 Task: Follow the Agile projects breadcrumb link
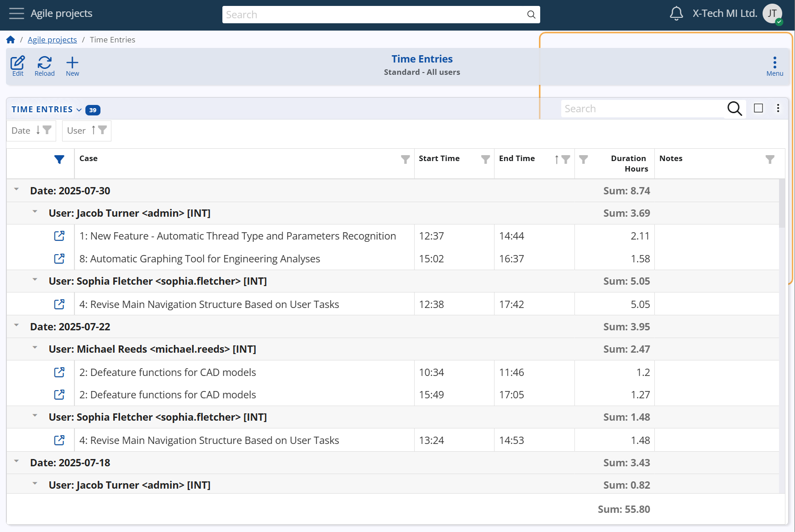[52, 40]
